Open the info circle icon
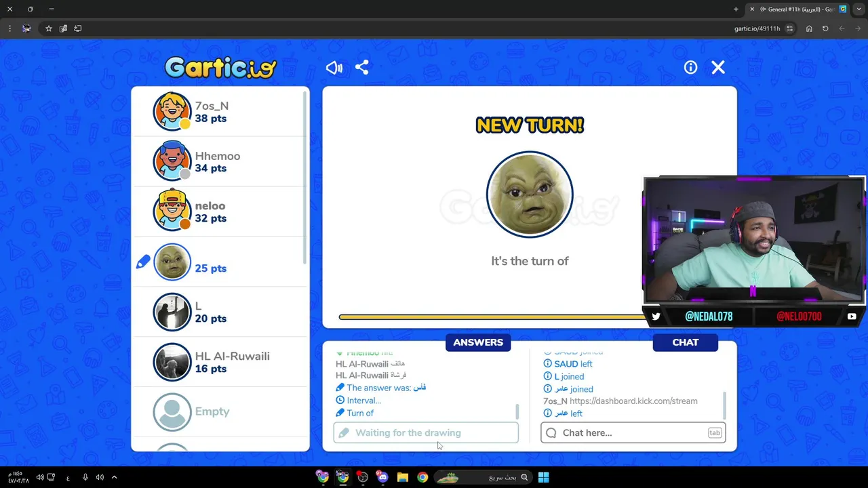 [x=690, y=68]
